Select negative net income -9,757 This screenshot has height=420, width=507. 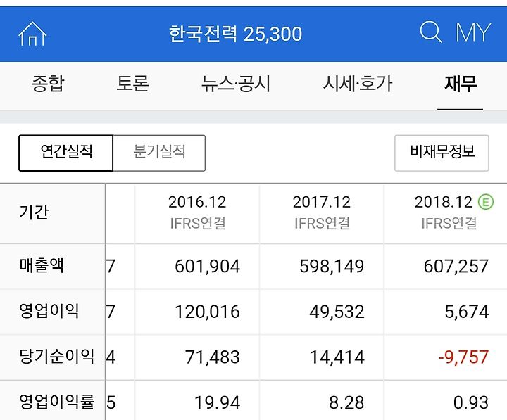pos(463,357)
